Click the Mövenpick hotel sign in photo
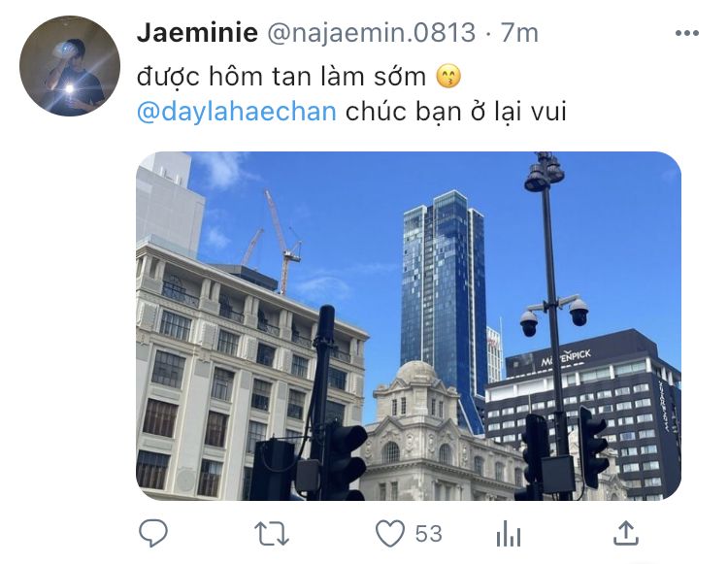The height and width of the screenshot is (564, 728). click(x=566, y=358)
